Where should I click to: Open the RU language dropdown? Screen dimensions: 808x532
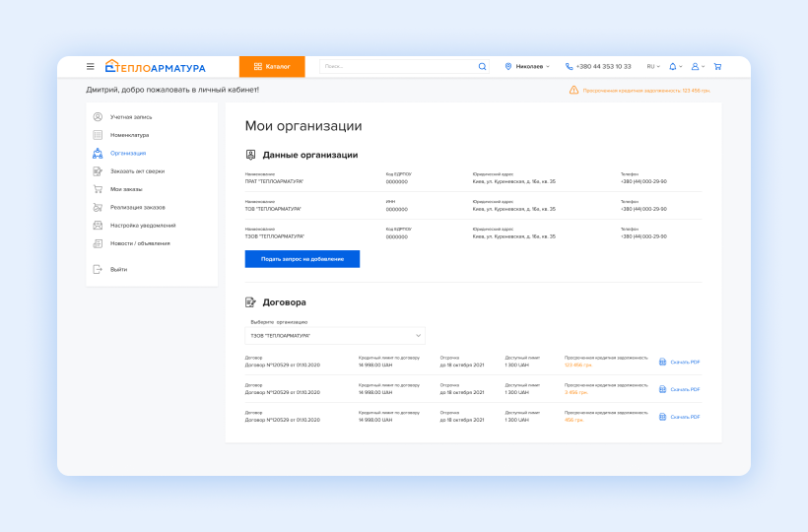click(x=653, y=67)
